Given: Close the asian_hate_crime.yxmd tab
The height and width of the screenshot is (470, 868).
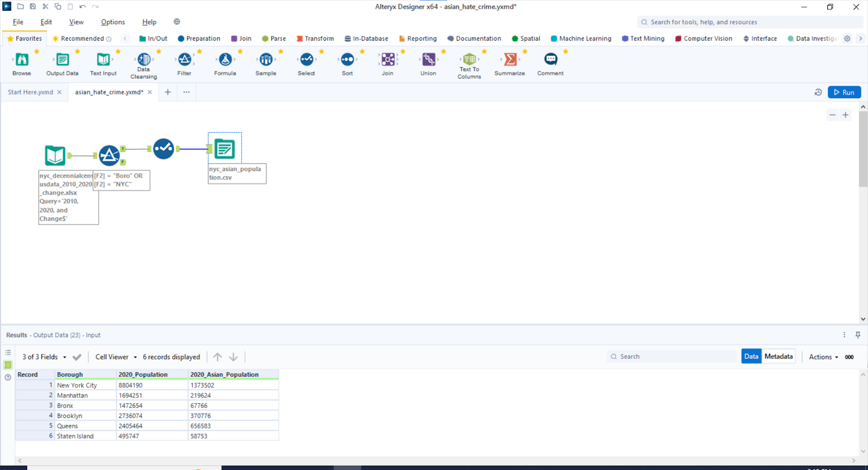Looking at the screenshot, I should coord(150,92).
